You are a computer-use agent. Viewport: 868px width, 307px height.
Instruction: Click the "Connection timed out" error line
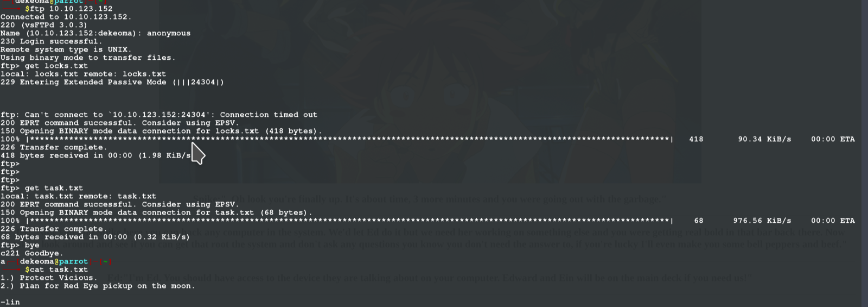pyautogui.click(x=159, y=115)
